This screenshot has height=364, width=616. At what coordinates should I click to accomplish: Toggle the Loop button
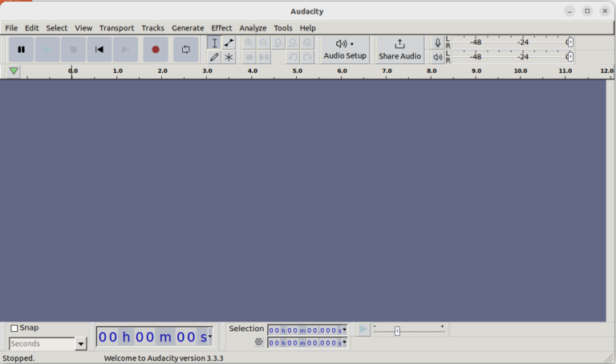[x=185, y=50]
